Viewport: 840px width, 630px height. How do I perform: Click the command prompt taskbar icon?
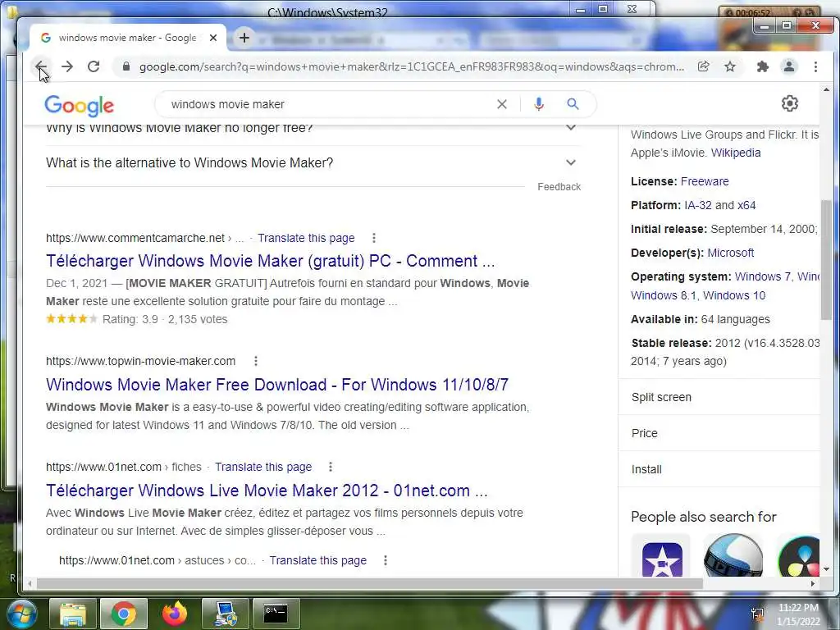(x=276, y=614)
